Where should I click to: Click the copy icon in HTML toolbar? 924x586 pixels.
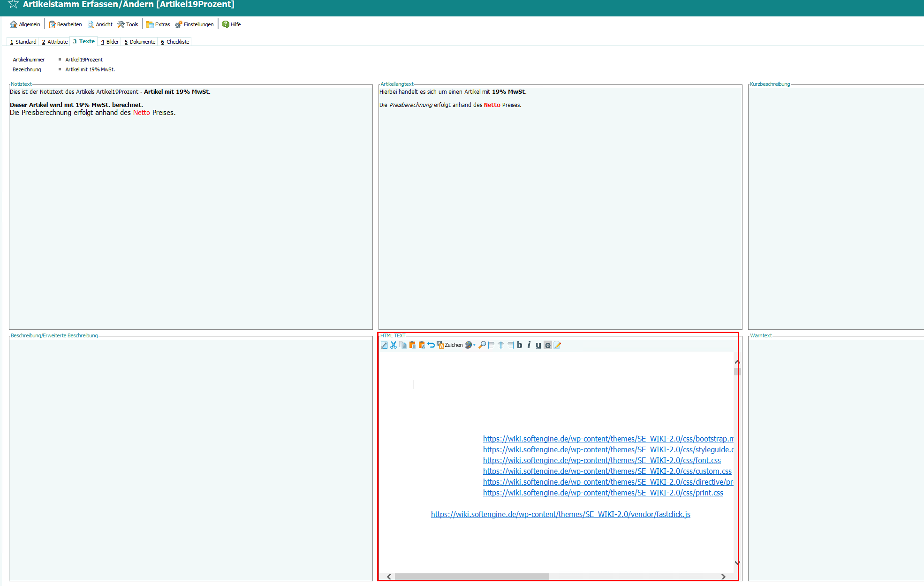tap(403, 345)
